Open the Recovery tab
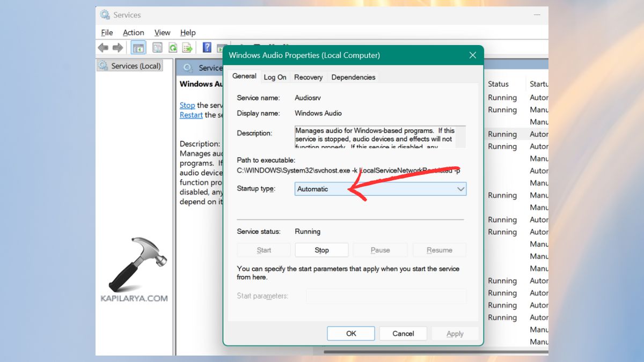The height and width of the screenshot is (362, 644). [308, 77]
